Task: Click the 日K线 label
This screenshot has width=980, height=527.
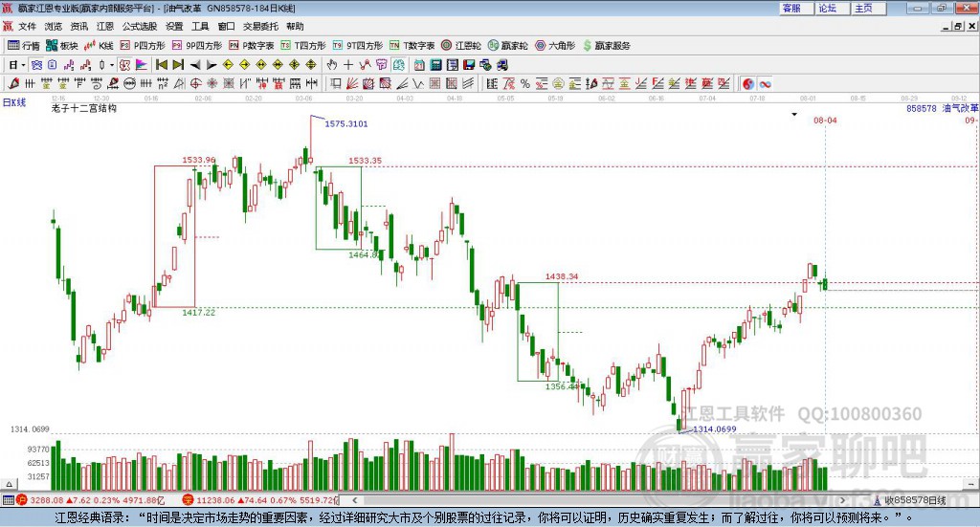Action: click(x=13, y=103)
